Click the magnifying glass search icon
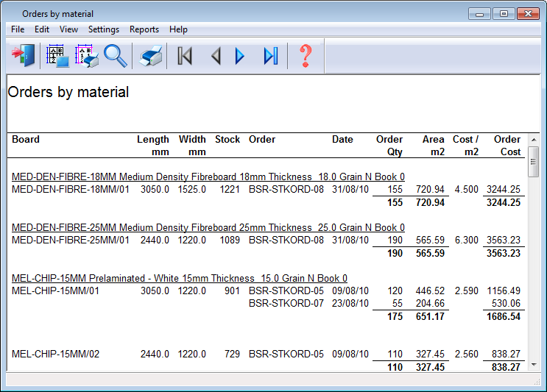 pos(116,55)
